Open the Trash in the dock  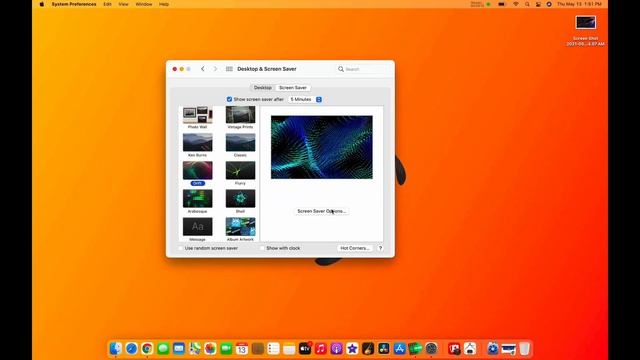[524, 349]
